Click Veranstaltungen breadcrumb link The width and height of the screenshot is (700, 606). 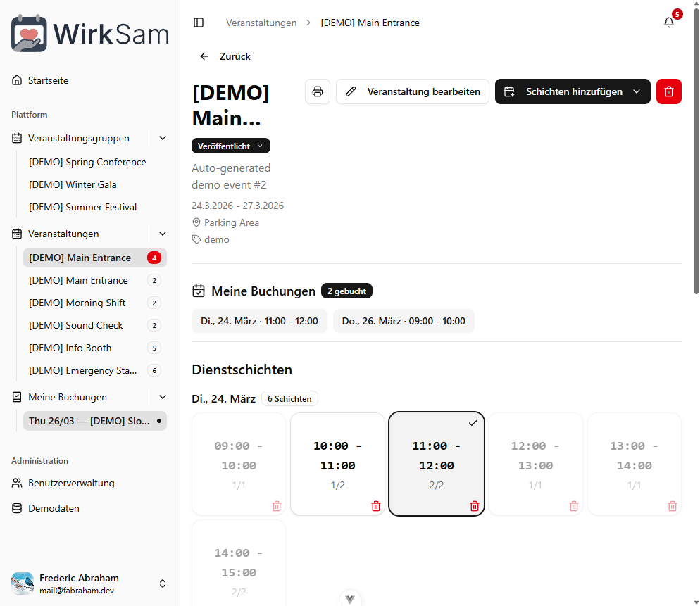pos(261,23)
